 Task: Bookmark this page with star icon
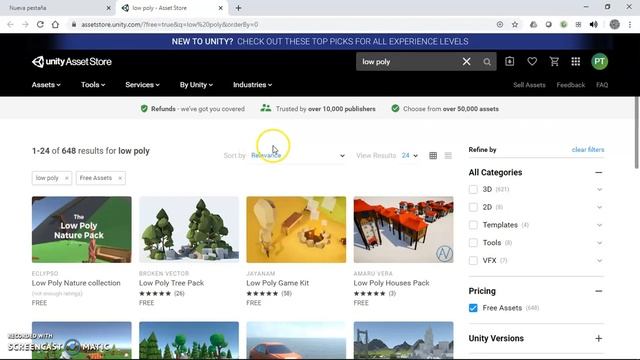click(515, 24)
